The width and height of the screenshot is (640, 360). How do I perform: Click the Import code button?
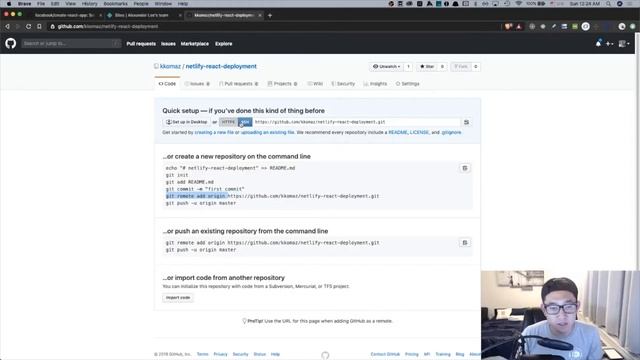(178, 298)
